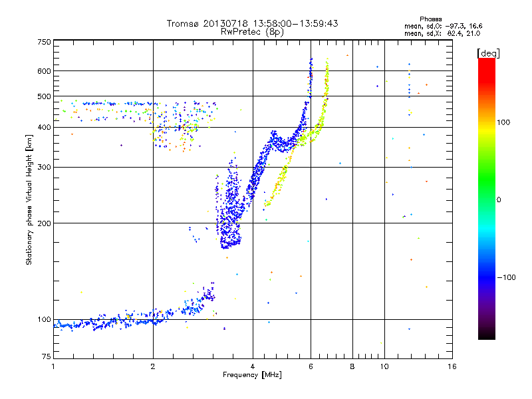The image size is (532, 399).
Task: Click the colorbar '0' tick label
Action: tap(499, 200)
